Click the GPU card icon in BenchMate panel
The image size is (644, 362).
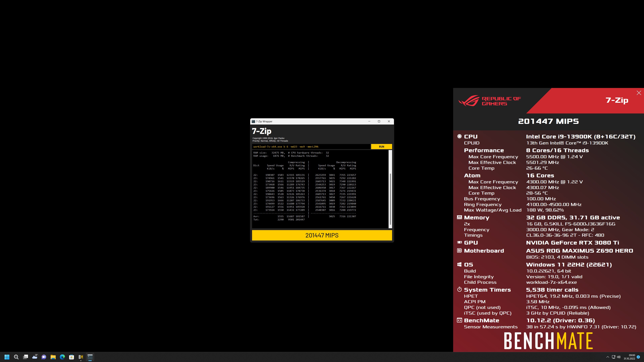[x=459, y=242]
